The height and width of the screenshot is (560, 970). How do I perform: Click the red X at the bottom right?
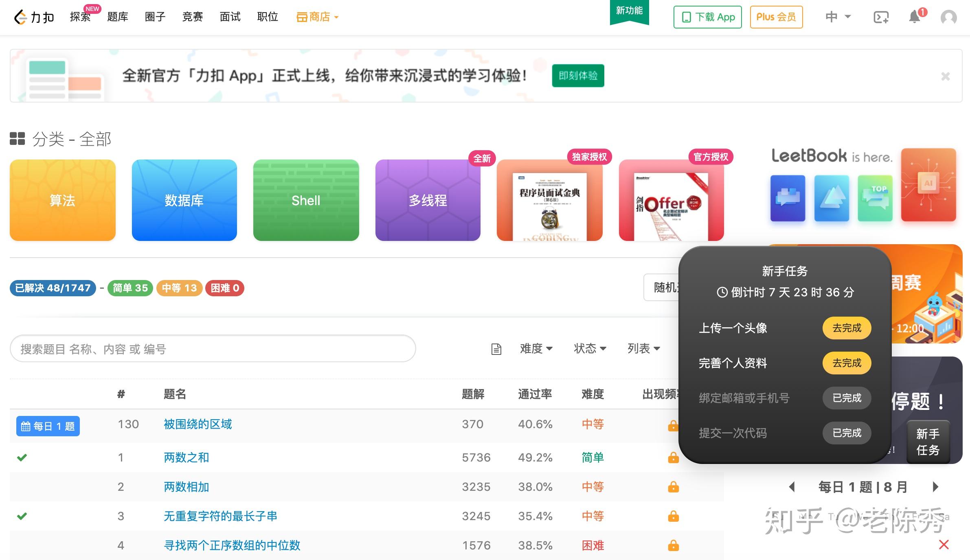944,545
